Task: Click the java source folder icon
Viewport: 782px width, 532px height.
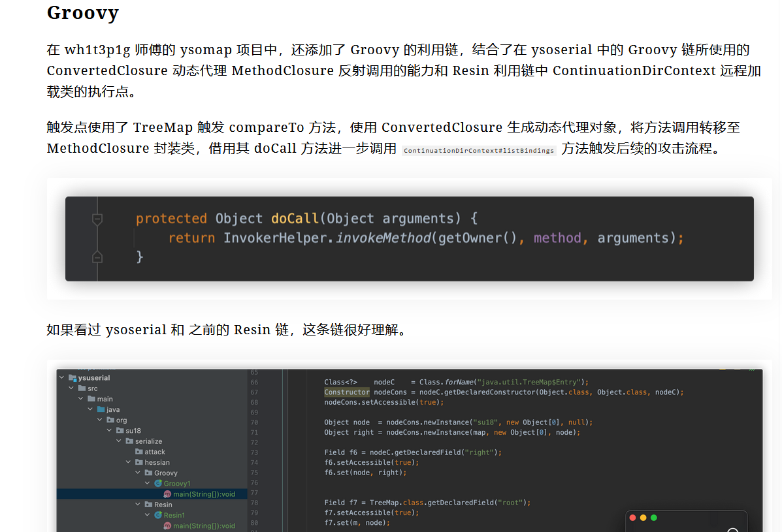Action: pos(101,409)
